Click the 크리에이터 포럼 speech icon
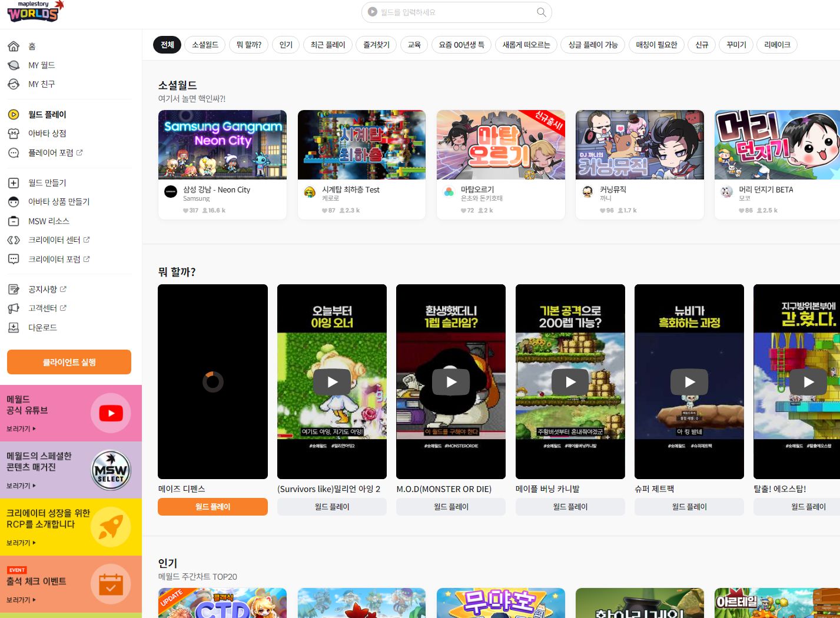The width and height of the screenshot is (840, 618). 14,259
